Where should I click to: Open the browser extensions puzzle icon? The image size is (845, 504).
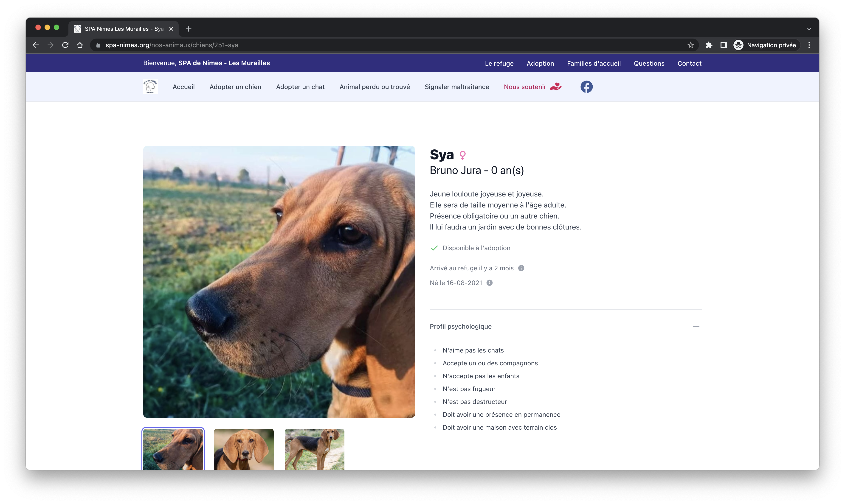tap(709, 45)
